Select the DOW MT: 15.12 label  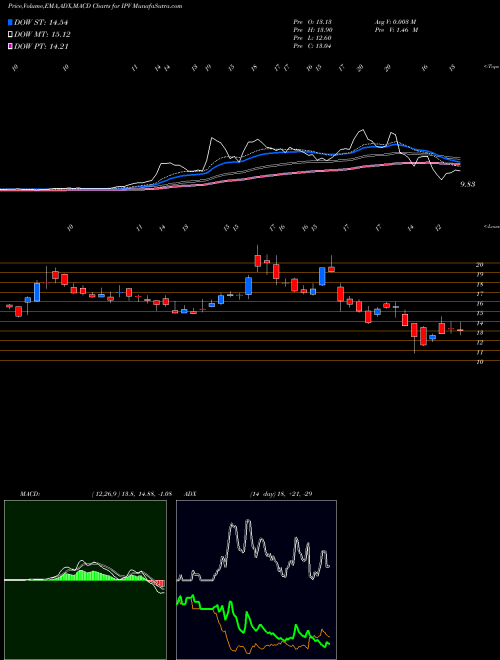coord(42,35)
